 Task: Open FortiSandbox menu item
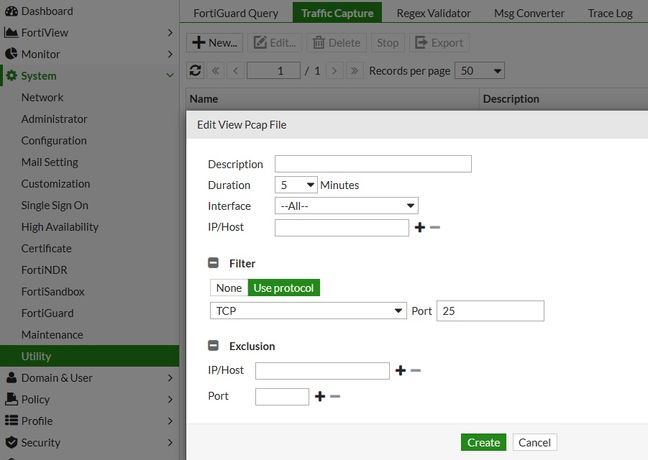(x=53, y=291)
